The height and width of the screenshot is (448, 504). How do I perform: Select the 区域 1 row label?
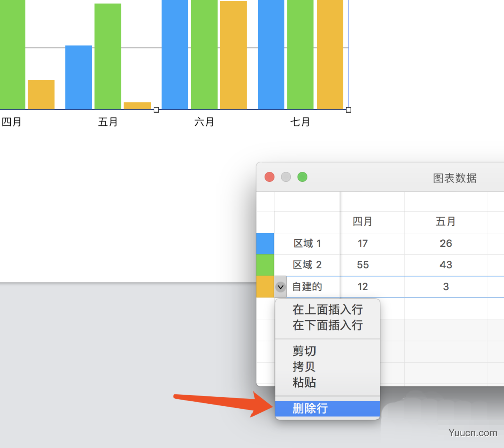coord(308,243)
